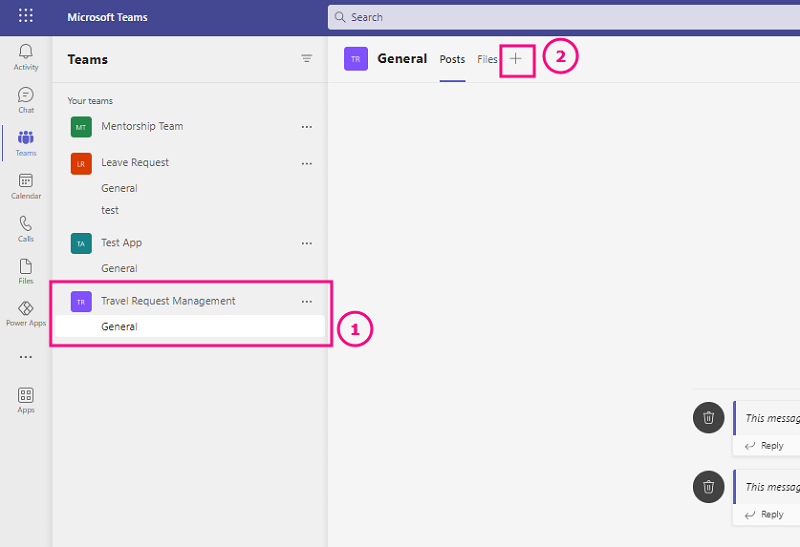Screen dimensions: 800x547
Task: Select the Test App team
Action: [x=121, y=242]
